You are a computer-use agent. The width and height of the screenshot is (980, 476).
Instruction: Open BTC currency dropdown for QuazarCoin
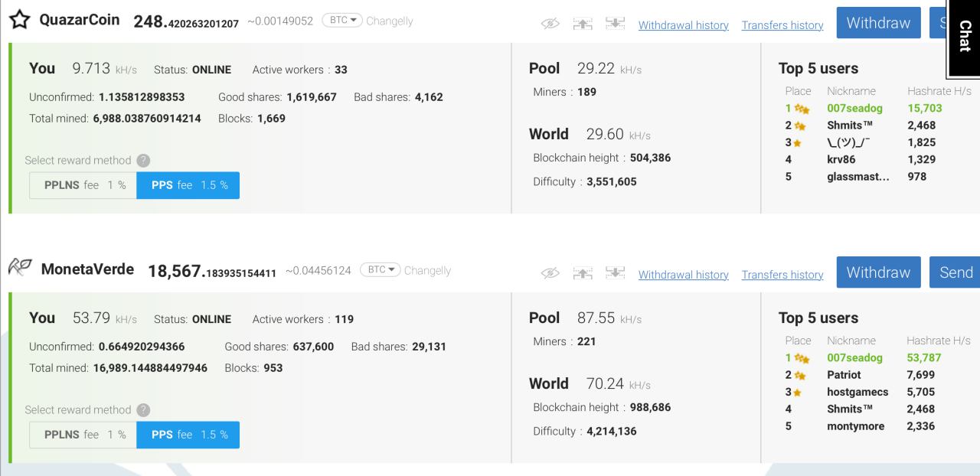[x=342, y=21]
